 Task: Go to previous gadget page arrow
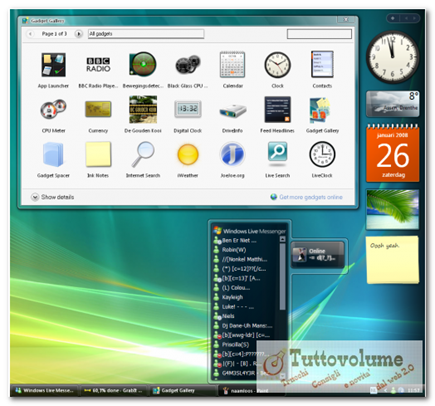point(31,34)
